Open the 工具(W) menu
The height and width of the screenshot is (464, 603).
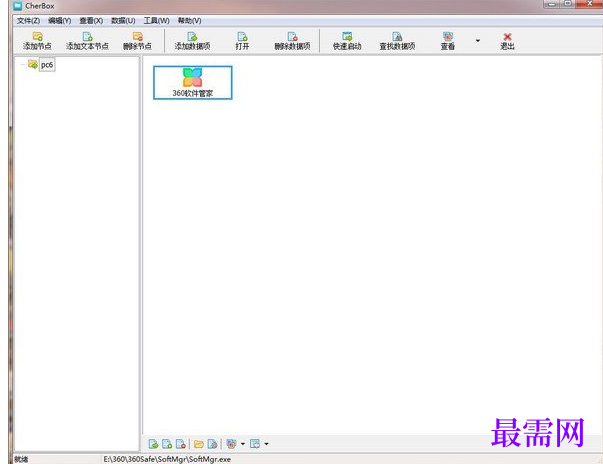coord(157,21)
